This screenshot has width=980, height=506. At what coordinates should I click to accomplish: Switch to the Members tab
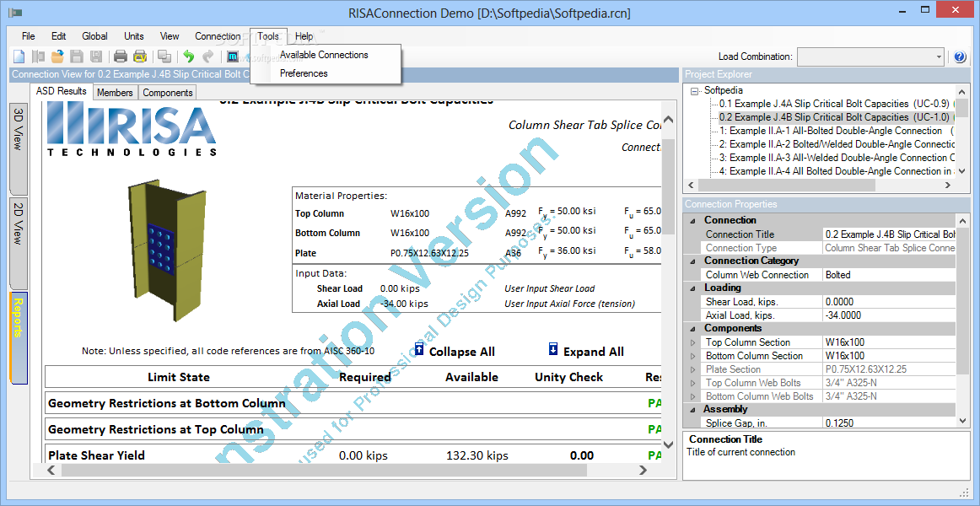click(115, 93)
